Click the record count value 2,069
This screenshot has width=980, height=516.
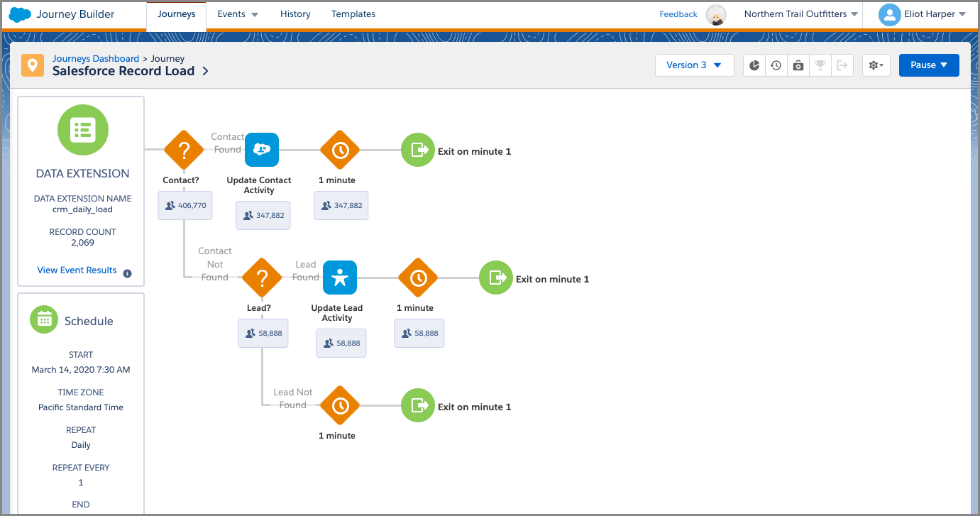click(82, 243)
